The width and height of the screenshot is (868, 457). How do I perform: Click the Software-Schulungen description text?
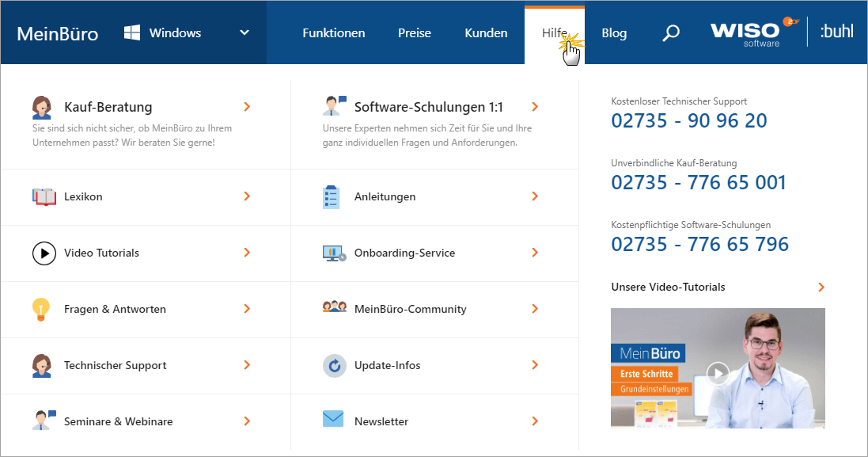pyautogui.click(x=427, y=135)
